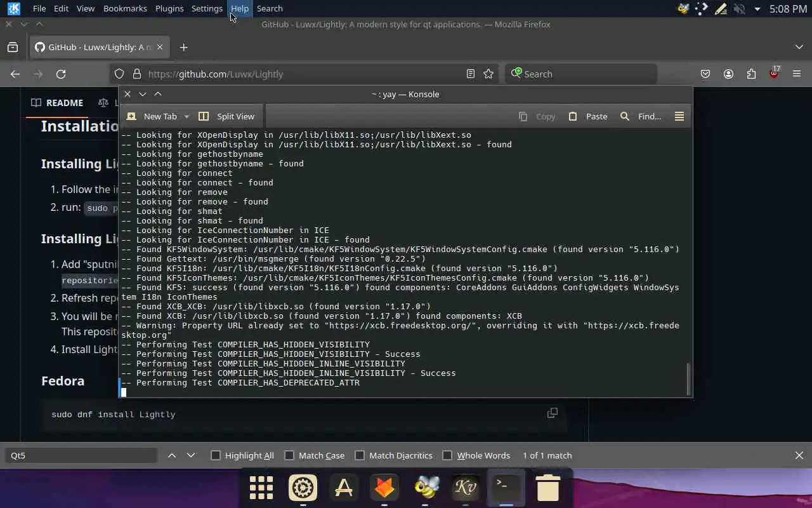Click the bee icon in system tray
The width and height of the screenshot is (812, 508).
coord(683,9)
